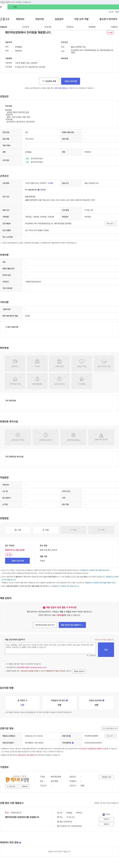Viewport: 119px width, 868px height.
Task: Click the 12개월 contract period link
Action: 50,183
